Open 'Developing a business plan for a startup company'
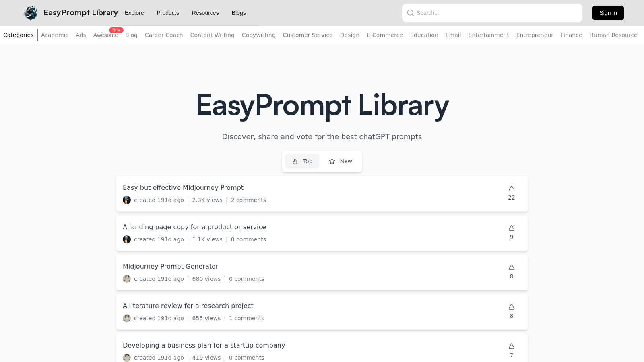 tap(204, 345)
